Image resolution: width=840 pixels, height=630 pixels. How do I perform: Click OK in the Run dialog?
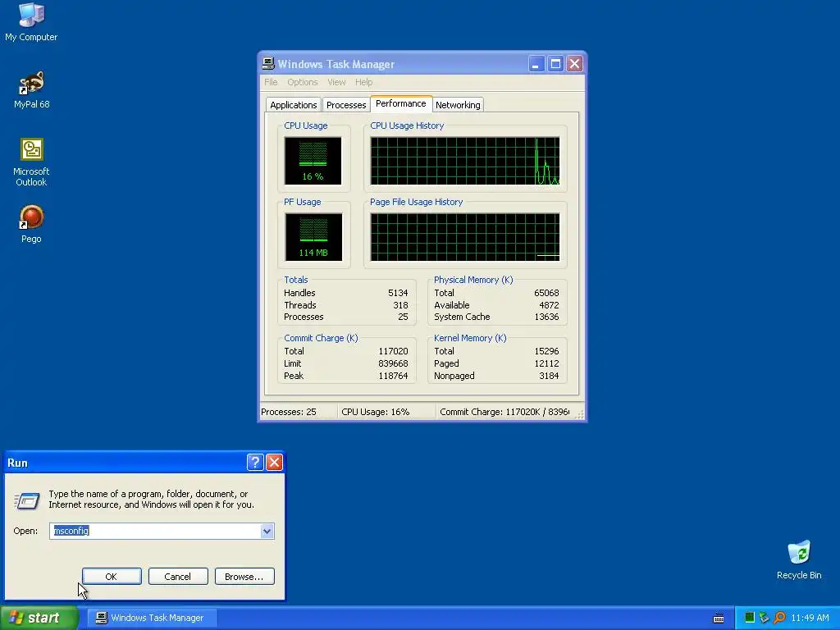[112, 577]
